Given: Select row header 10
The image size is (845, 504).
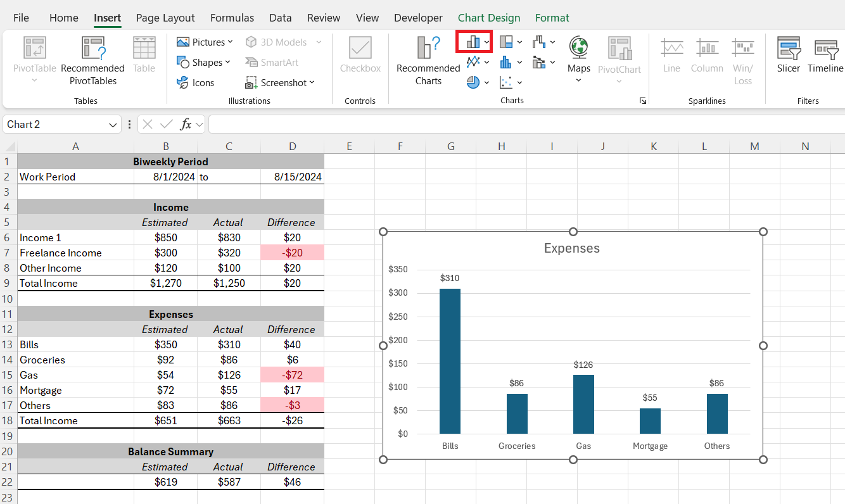Looking at the screenshot, I should pyautogui.click(x=8, y=299).
